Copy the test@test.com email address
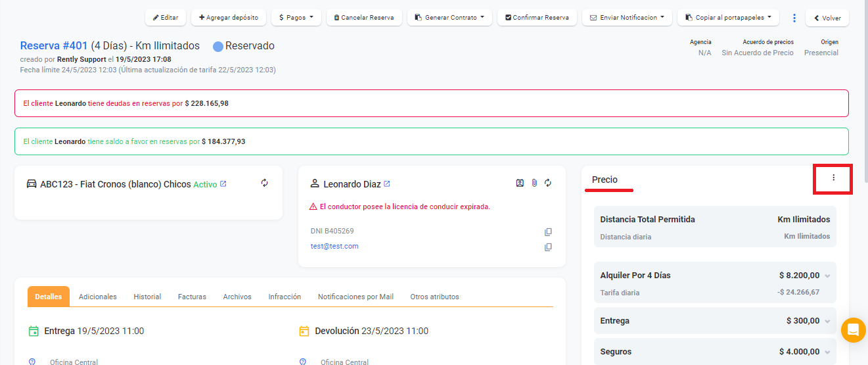This screenshot has height=365, width=868. pos(548,247)
